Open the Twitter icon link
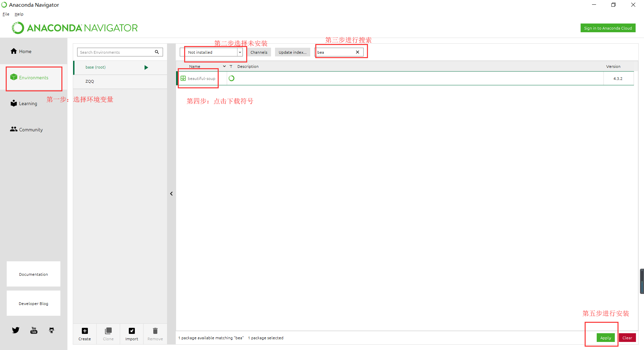644x350 pixels. pyautogui.click(x=16, y=330)
